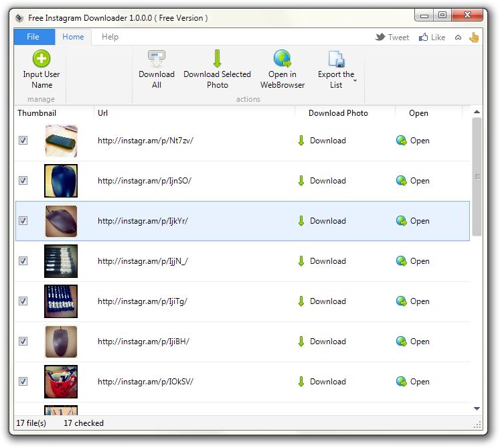
Task: Uncheck the checkbox for the Nt7zv photo
Action: coord(23,141)
